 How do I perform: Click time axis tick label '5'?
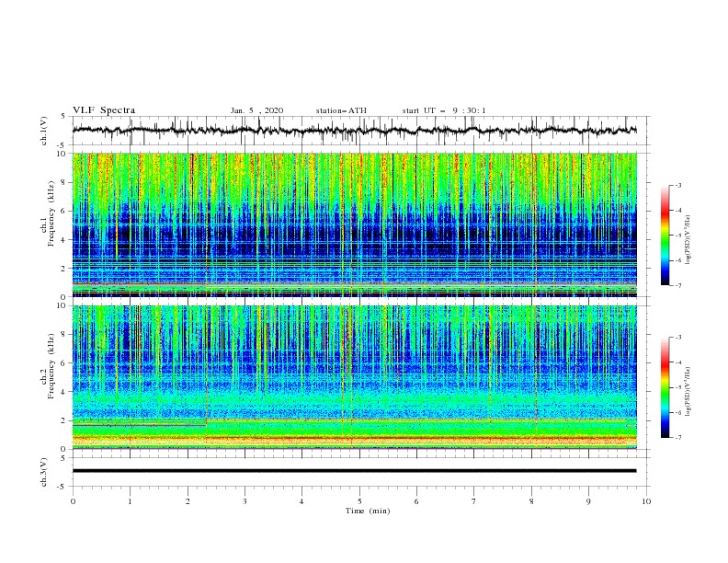[359, 501]
